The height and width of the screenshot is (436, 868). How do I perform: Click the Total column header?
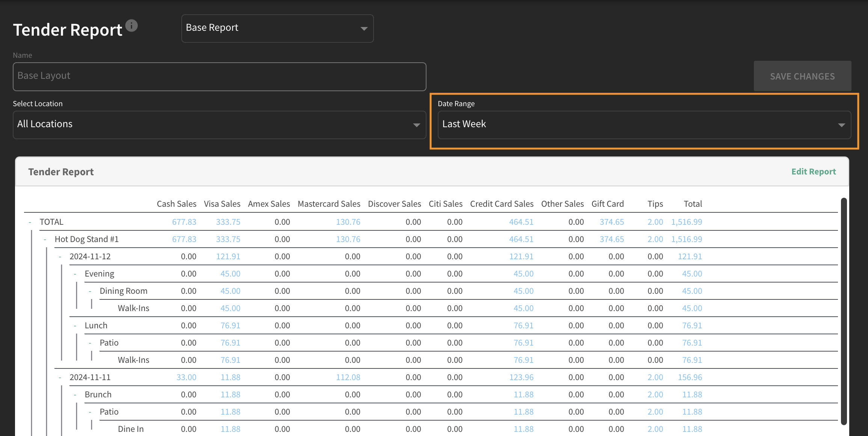click(693, 204)
